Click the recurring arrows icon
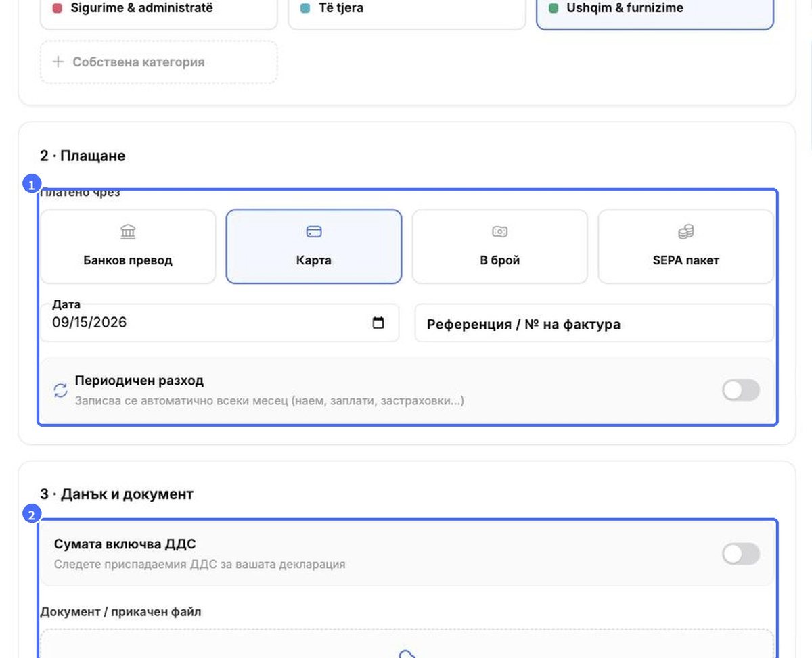812x658 pixels. (x=61, y=390)
